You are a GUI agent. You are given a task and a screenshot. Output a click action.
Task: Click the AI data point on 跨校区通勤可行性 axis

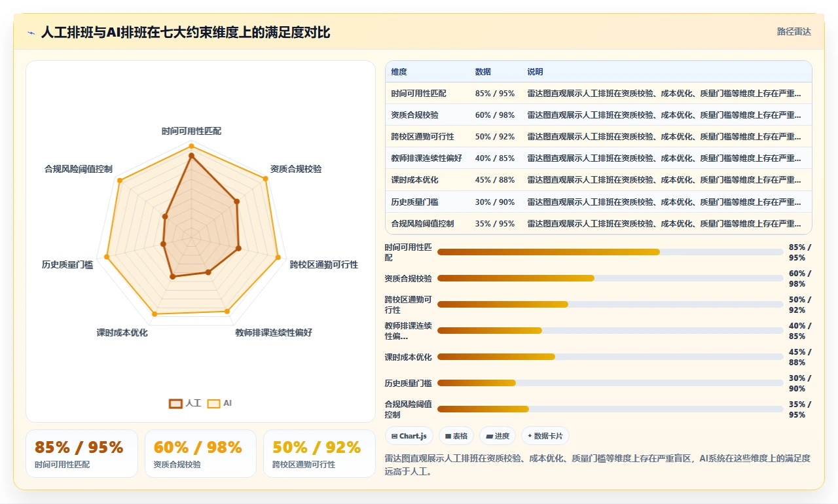pos(278,257)
